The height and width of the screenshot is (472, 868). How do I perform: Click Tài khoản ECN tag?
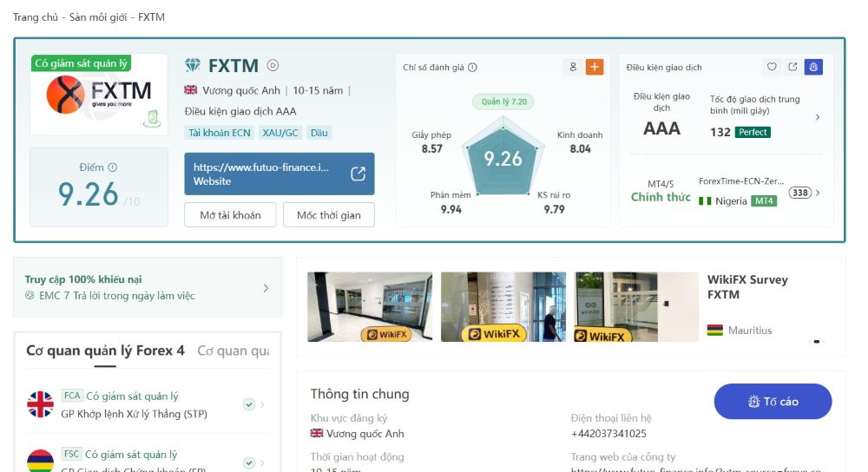220,133
